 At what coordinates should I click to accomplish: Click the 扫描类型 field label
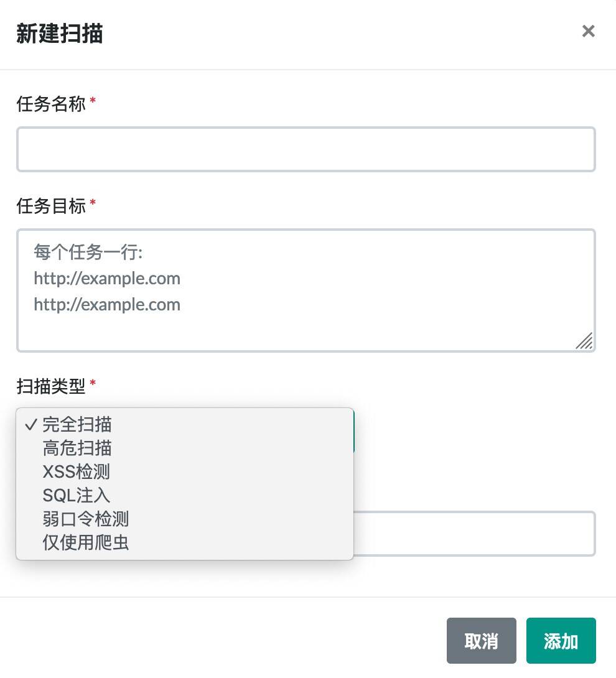pos(51,386)
